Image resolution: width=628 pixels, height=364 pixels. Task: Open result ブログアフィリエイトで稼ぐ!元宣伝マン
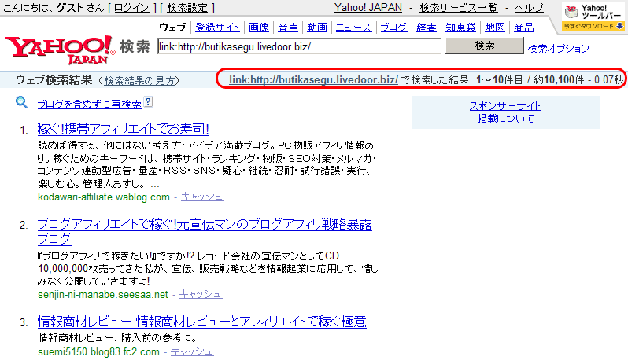[x=205, y=231]
